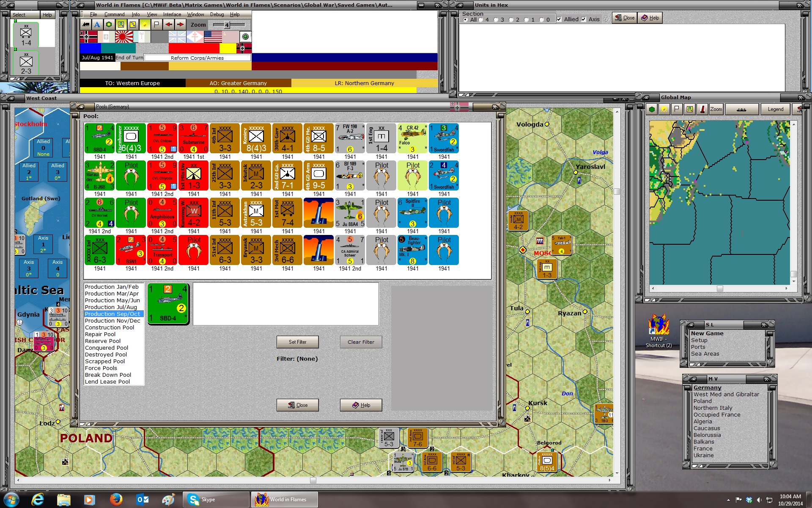Select the Free French cross flag
Image resolution: width=812 pixels, height=508 pixels.
(195, 37)
